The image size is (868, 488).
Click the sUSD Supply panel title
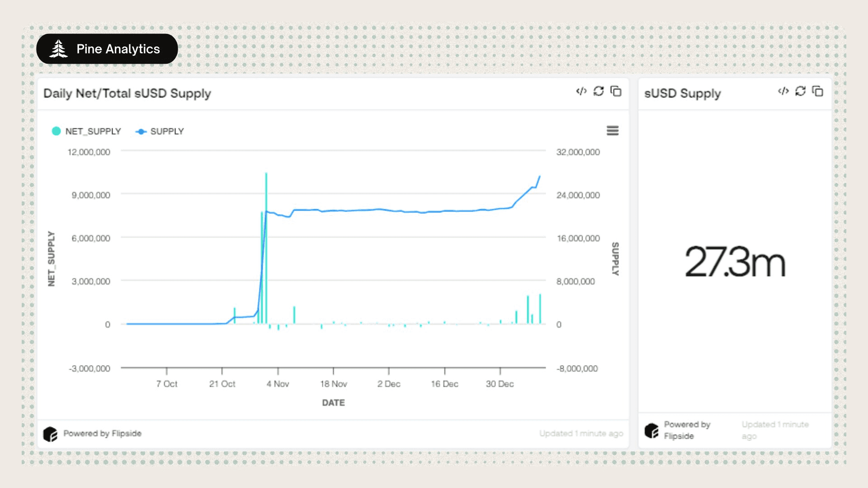tap(682, 93)
